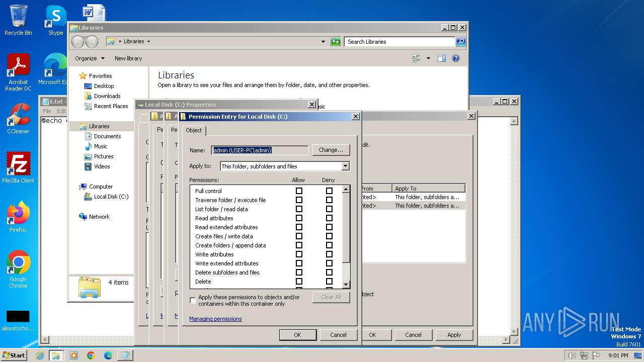This screenshot has width=644, height=362.
Task: Toggle the Libraries preview pane icon
Action: 442,58
